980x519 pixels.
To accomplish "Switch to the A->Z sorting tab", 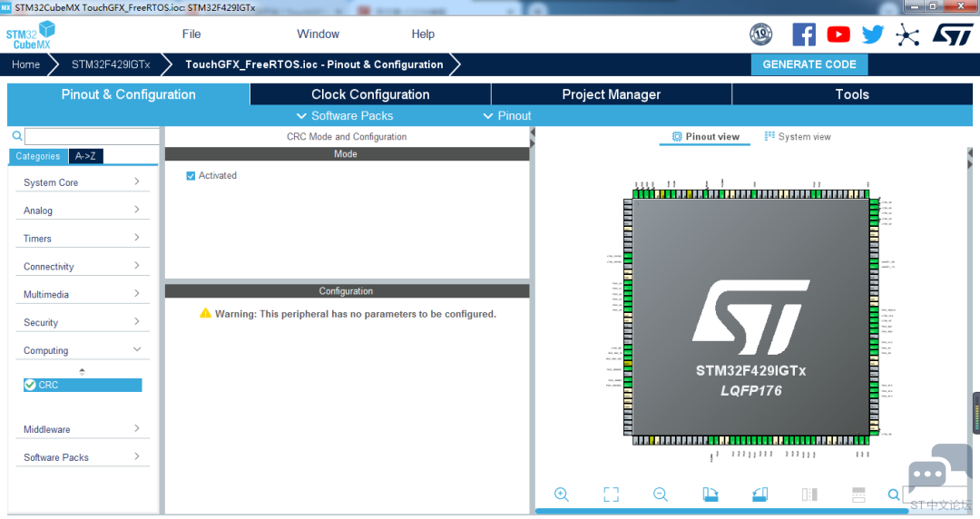I will 85,156.
